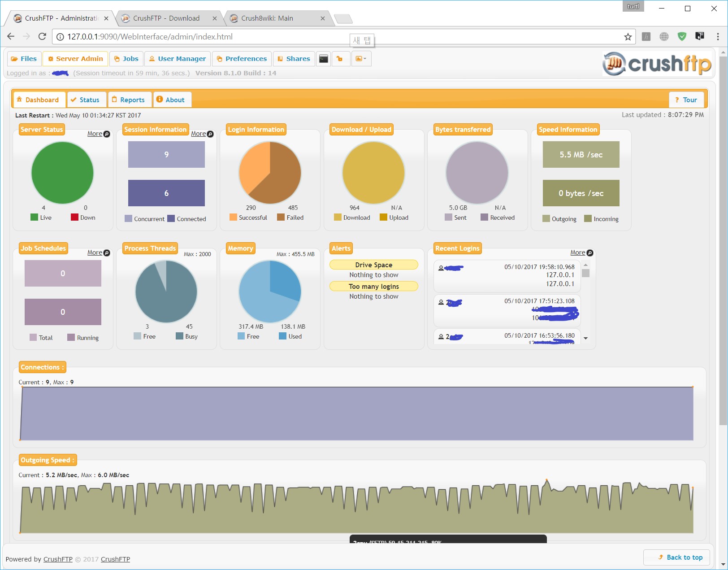The image size is (728, 570).
Task: Open User Manager
Action: tap(178, 59)
